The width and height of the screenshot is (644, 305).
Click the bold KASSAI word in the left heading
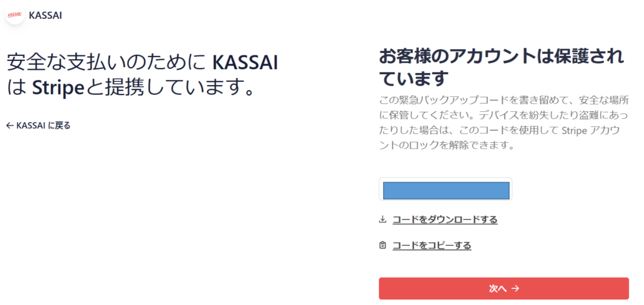click(x=246, y=64)
